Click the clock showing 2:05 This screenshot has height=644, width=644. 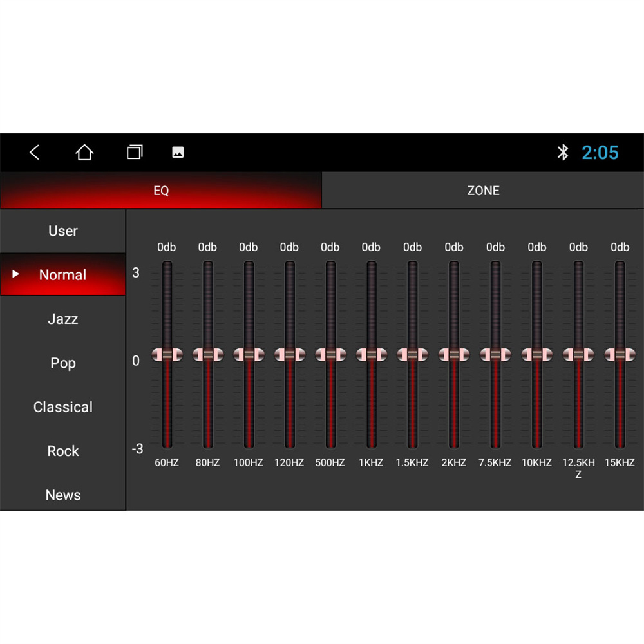pos(600,153)
